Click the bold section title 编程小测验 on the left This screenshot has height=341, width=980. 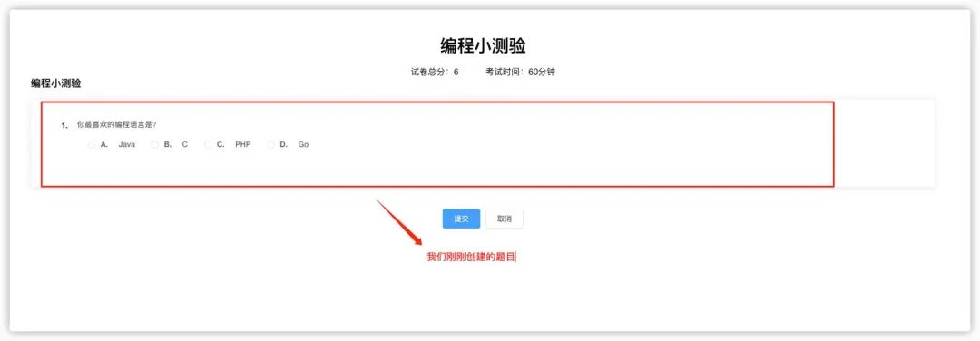click(x=56, y=83)
